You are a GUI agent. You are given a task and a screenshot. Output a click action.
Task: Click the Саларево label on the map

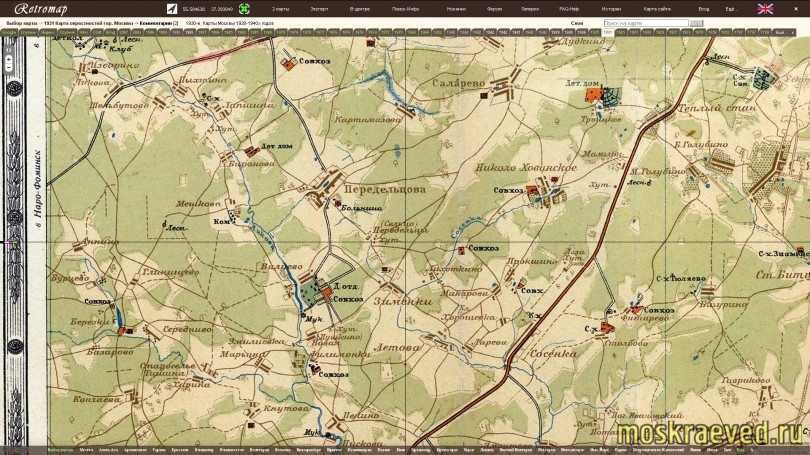coord(459,83)
